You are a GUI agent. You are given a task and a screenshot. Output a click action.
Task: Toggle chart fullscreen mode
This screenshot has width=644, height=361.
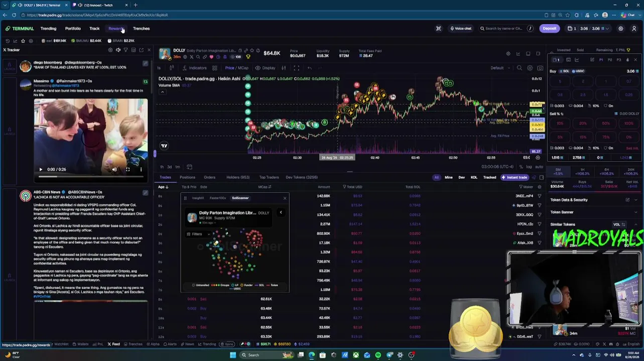coord(296,68)
